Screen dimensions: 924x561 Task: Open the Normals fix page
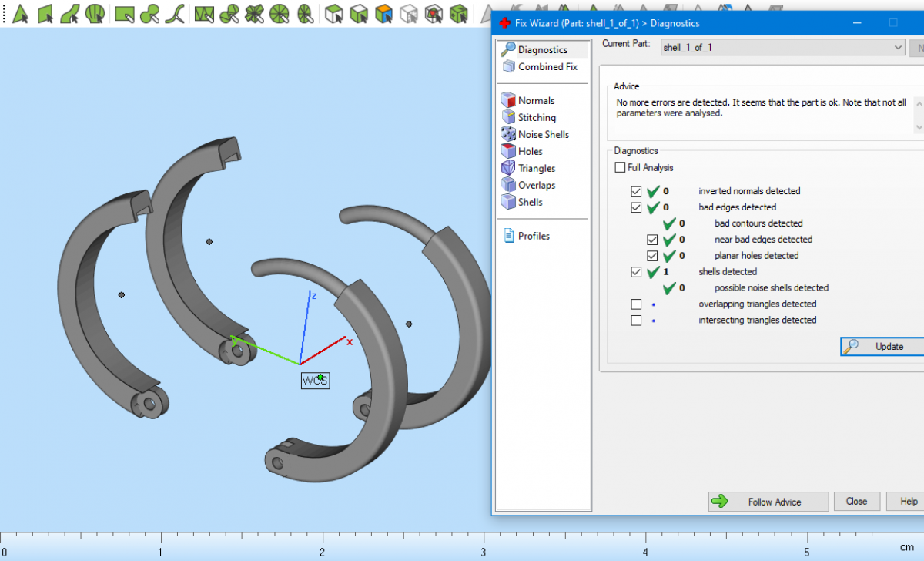[535, 100]
